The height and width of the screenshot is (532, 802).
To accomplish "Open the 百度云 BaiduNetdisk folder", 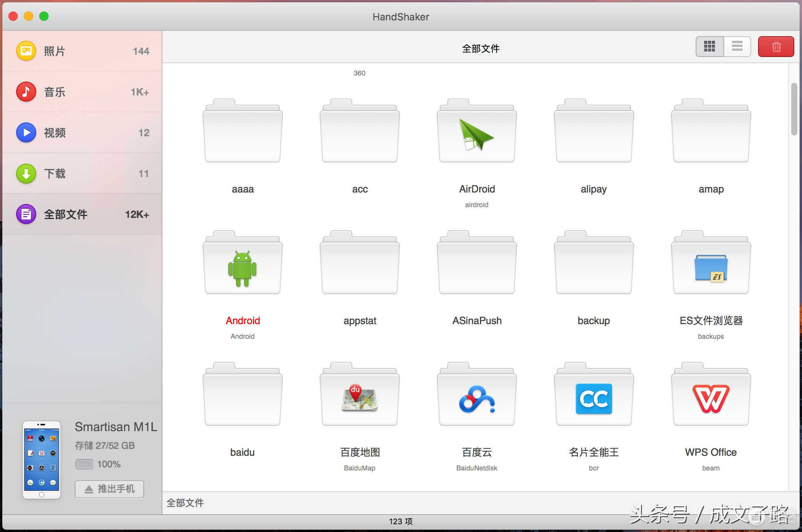I will [x=477, y=394].
